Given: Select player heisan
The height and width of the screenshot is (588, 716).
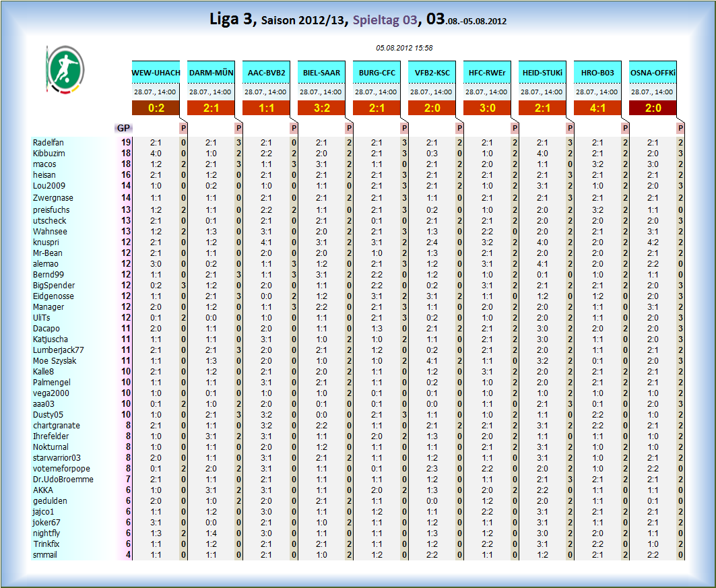Looking at the screenshot, I should tap(44, 175).
